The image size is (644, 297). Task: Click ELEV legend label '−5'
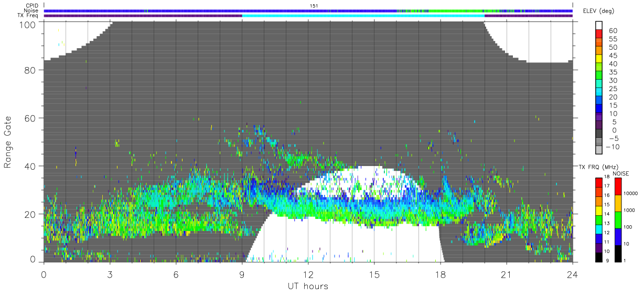[613, 138]
